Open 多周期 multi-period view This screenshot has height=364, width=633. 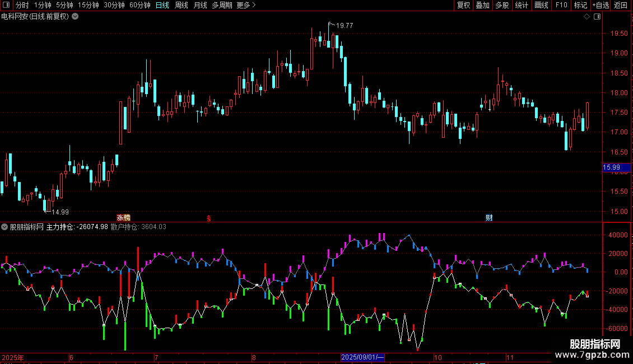[222, 5]
